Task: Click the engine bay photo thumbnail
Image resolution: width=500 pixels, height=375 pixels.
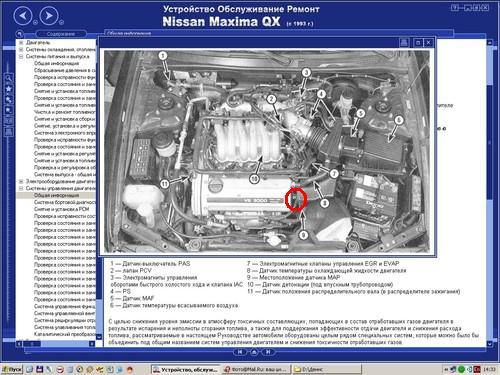Action: (x=267, y=151)
